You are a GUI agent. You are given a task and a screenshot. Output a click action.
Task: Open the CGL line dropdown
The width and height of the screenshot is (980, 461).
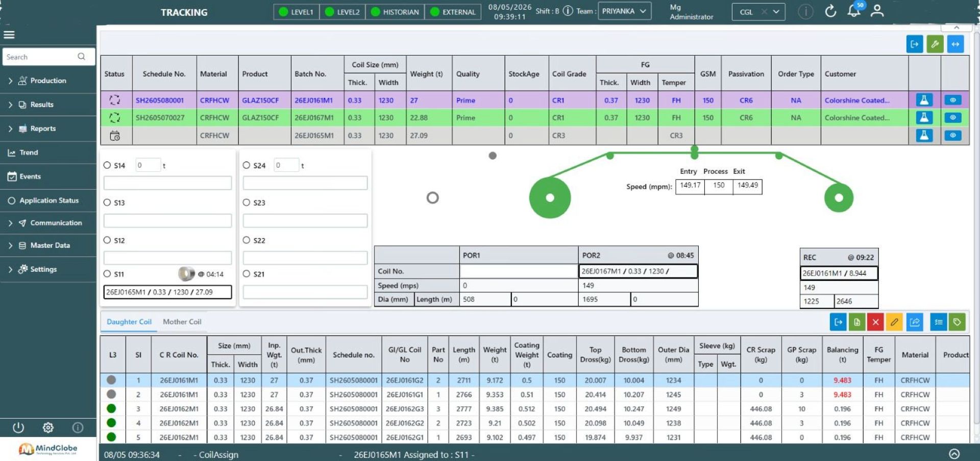758,12
